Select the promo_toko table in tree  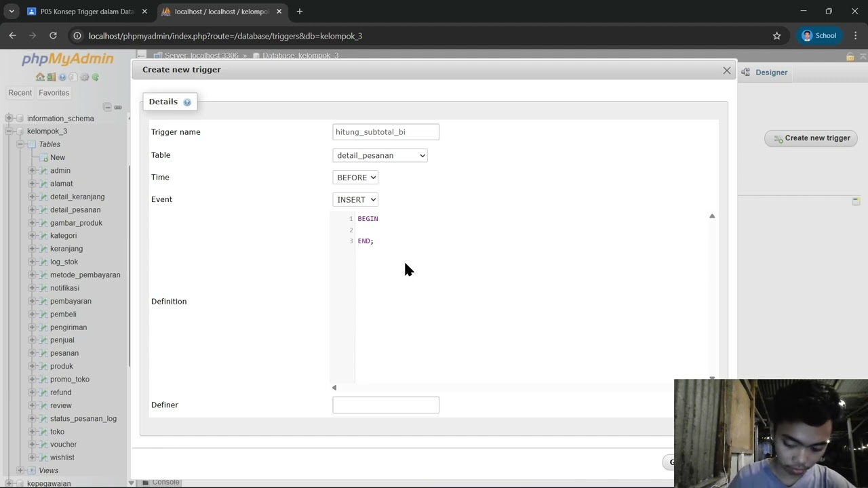70,380
